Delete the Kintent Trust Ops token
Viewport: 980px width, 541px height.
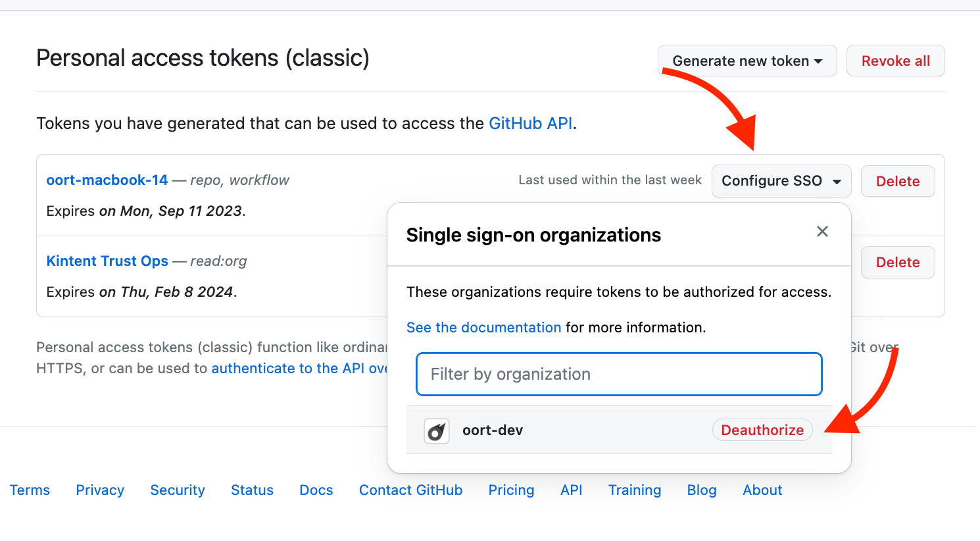(897, 263)
